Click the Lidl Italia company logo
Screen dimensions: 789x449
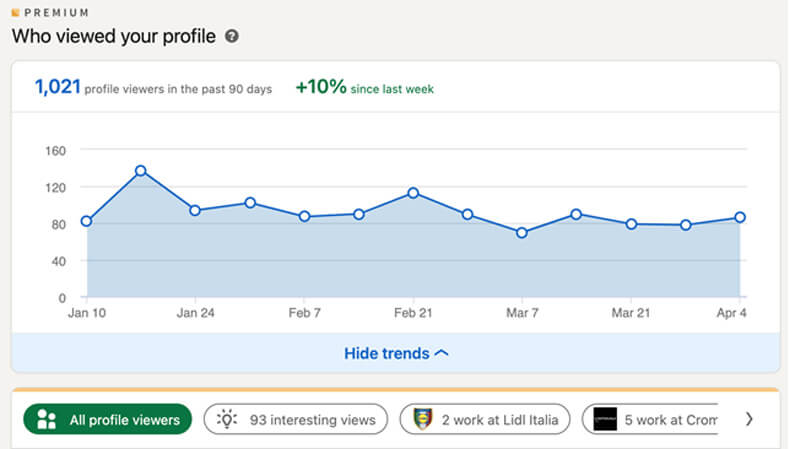423,420
